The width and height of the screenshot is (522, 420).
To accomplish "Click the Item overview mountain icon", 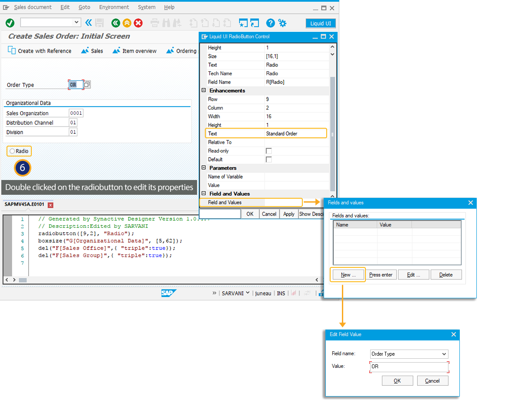I will pos(116,51).
